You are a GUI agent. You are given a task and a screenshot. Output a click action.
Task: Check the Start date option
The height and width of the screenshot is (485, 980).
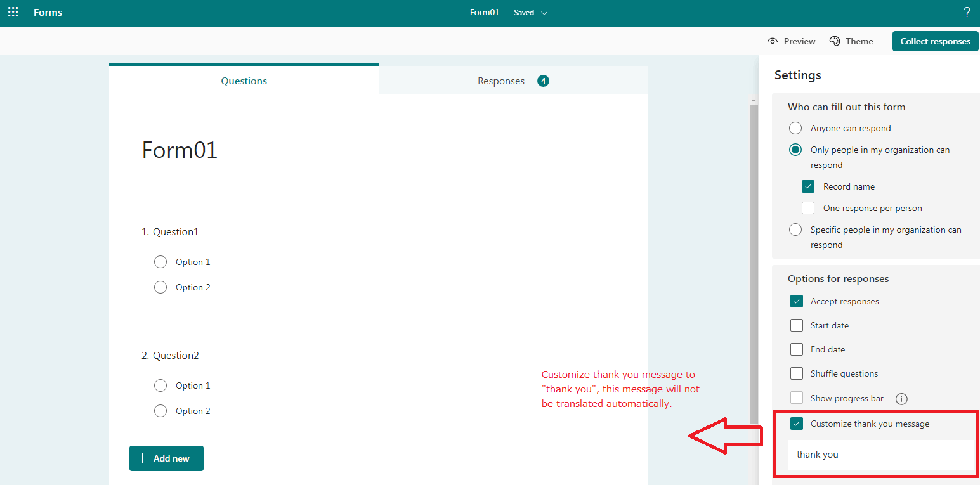click(797, 325)
